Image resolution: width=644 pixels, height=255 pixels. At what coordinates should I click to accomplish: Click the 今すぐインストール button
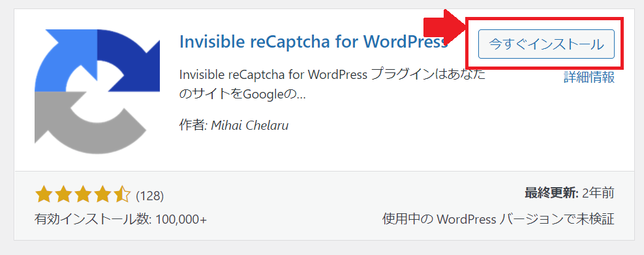pos(546,44)
